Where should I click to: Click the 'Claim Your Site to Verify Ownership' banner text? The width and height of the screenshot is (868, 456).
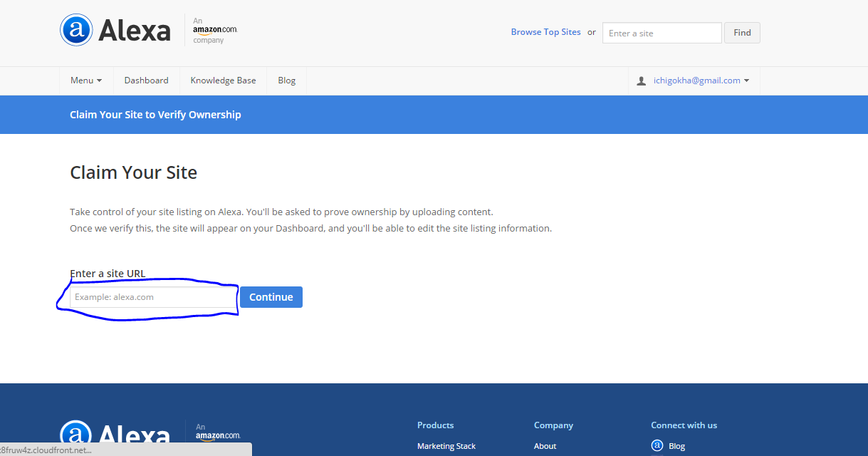(155, 115)
